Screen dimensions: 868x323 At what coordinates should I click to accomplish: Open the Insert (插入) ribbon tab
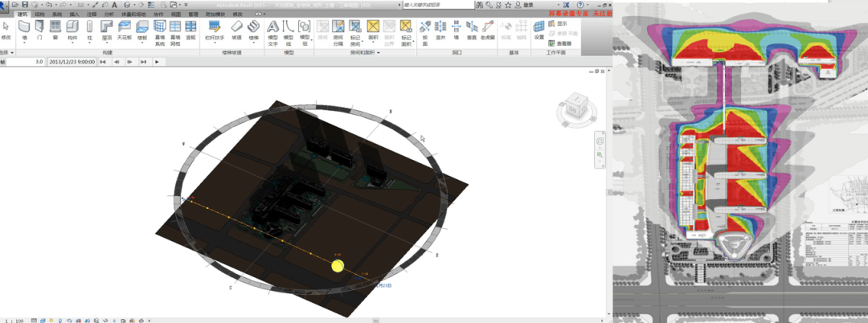(x=75, y=14)
